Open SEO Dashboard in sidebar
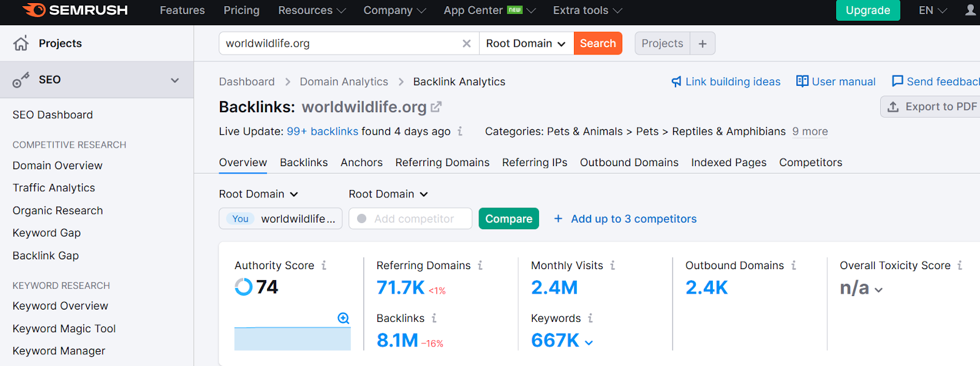 [53, 115]
